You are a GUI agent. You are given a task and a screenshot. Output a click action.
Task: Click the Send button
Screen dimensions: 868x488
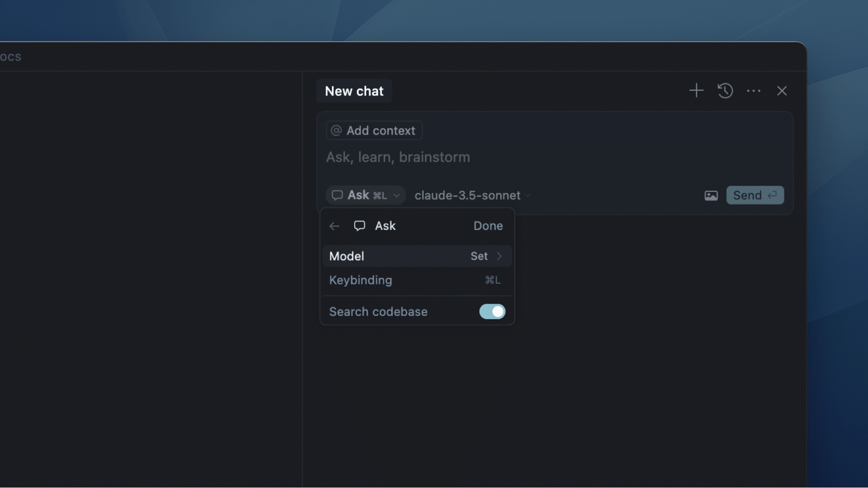(755, 195)
